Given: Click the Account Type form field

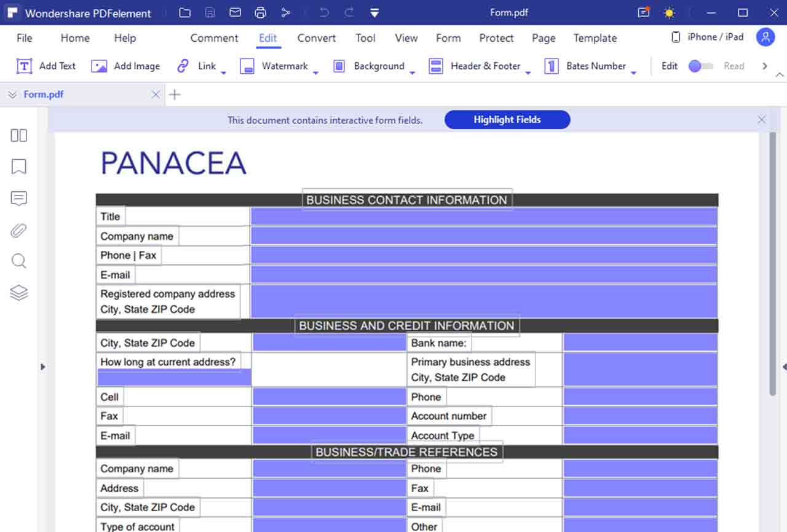Looking at the screenshot, I should [x=641, y=435].
